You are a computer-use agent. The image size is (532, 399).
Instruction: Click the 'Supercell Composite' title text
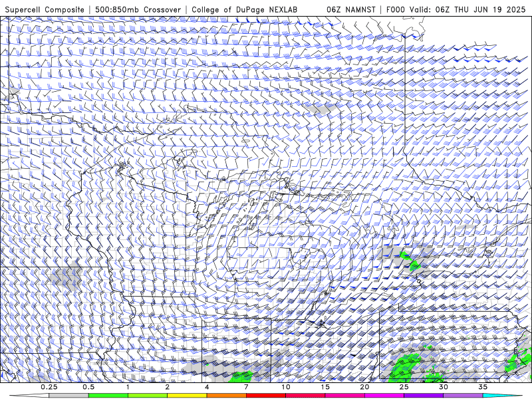45,10
